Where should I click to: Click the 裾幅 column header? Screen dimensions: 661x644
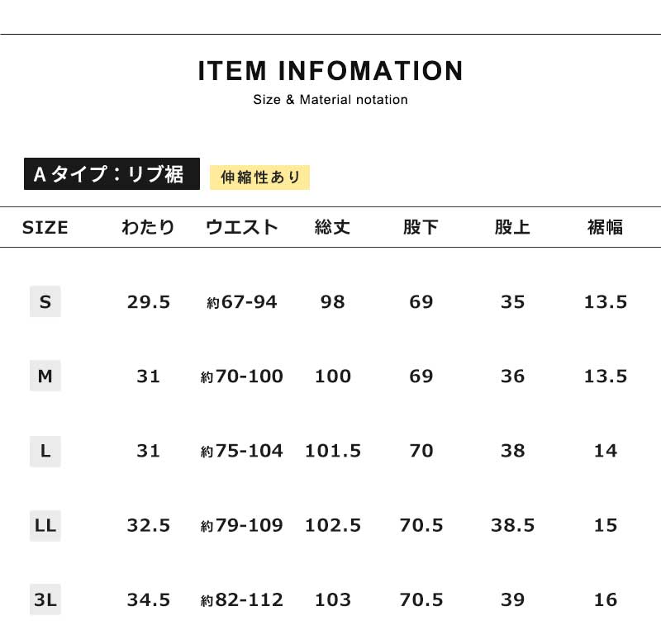tap(606, 228)
